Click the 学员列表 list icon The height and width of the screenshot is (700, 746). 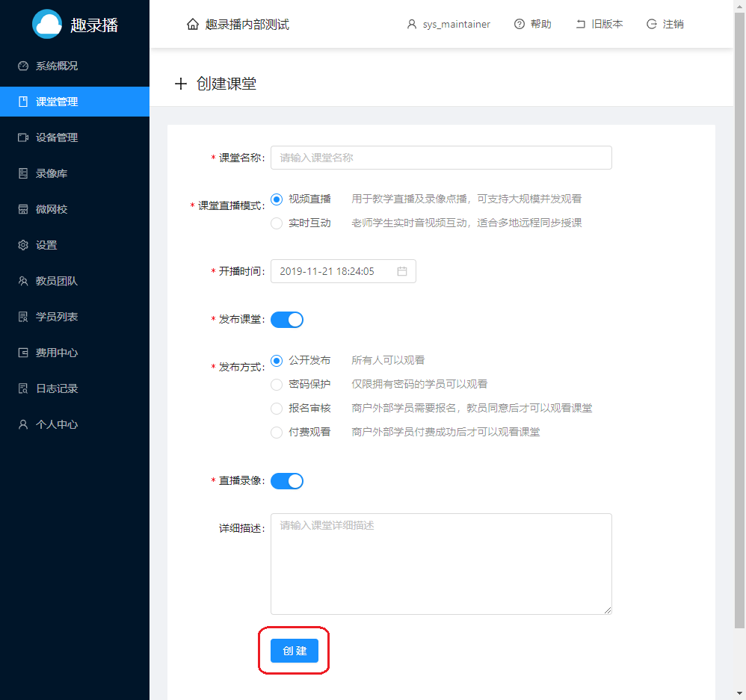(x=23, y=318)
